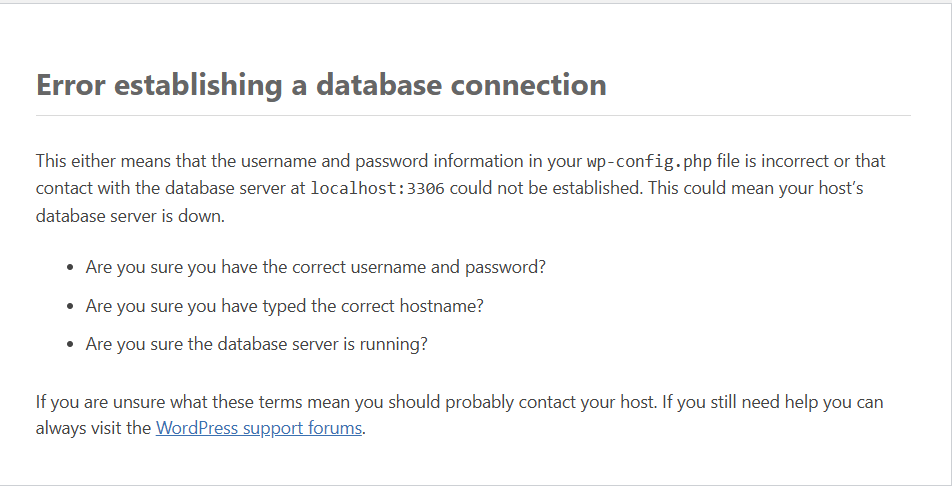
Task: Click the localhost:3306 code text
Action: coord(378,188)
